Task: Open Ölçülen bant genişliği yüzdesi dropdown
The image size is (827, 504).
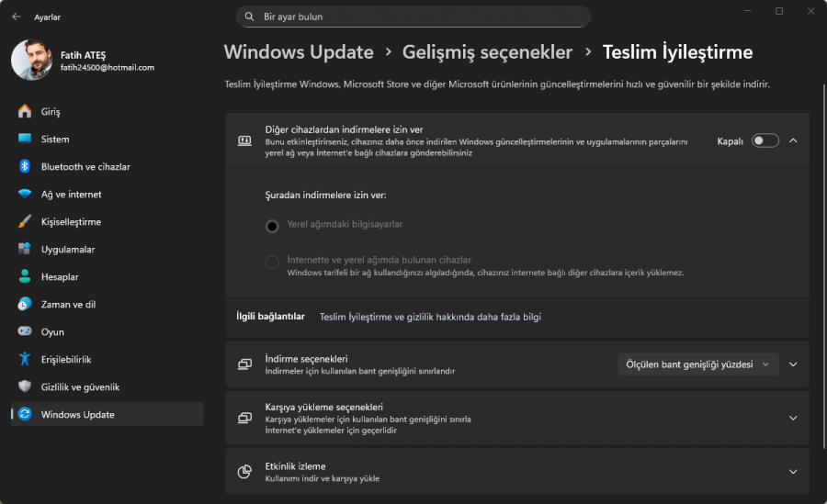Action: [698, 364]
